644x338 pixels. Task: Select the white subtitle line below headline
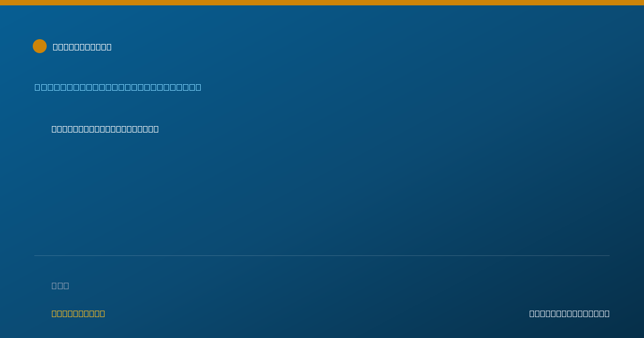tap(105, 129)
